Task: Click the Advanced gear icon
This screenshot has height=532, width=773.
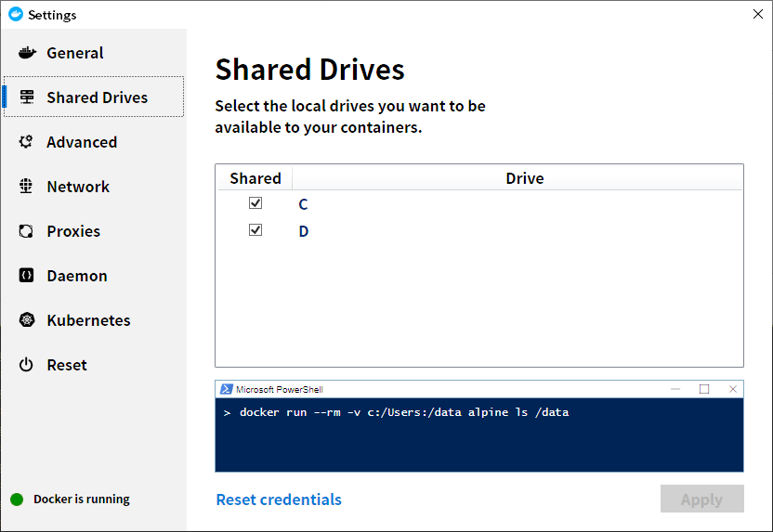Action: [x=26, y=142]
